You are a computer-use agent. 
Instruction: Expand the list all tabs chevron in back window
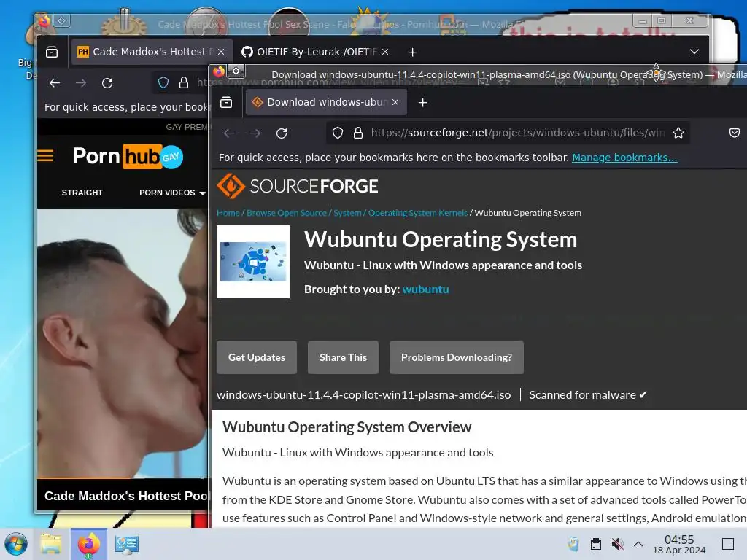point(694,52)
